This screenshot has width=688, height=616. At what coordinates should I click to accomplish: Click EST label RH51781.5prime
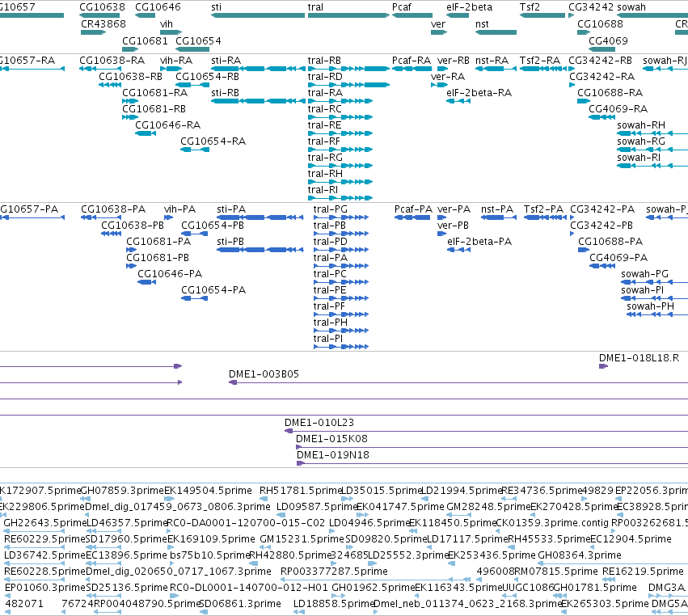coord(300,490)
